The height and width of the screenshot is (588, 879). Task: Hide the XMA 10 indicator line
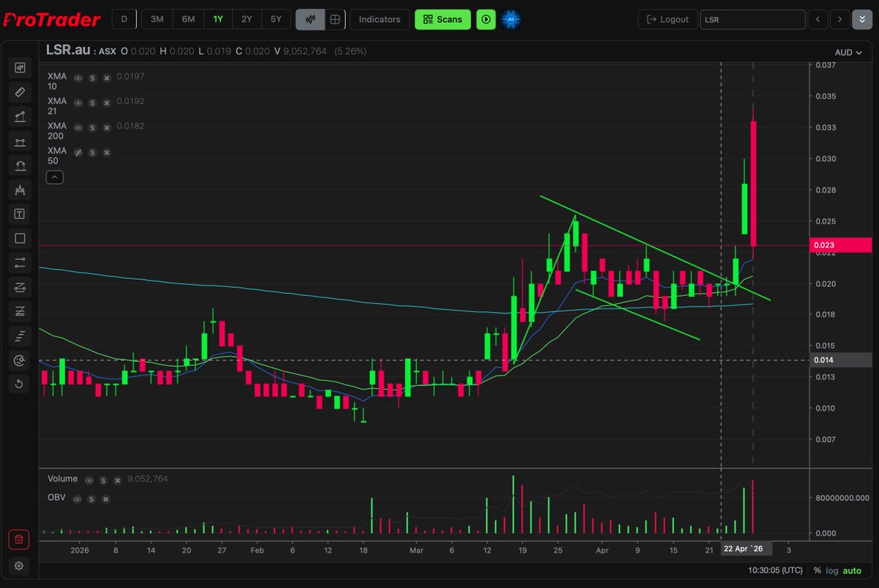click(78, 78)
